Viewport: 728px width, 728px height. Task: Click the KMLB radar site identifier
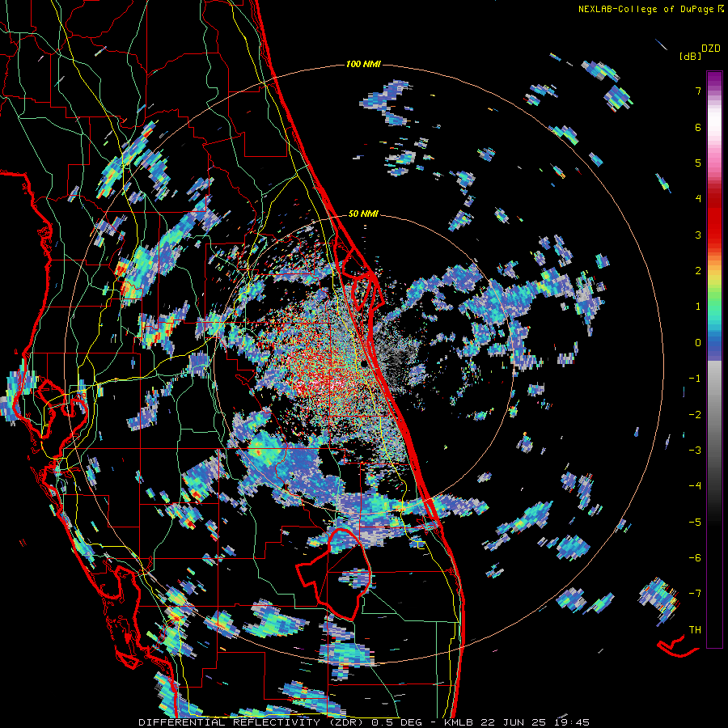tap(459, 722)
